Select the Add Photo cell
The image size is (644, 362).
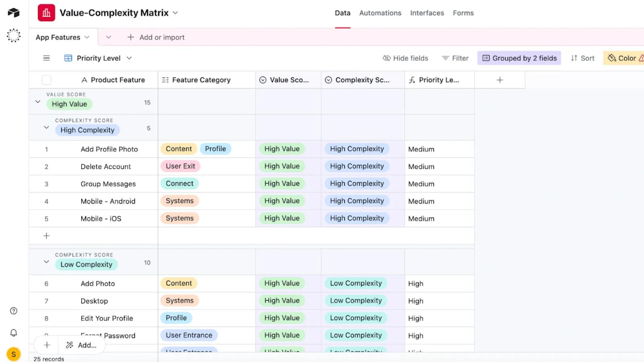97,284
